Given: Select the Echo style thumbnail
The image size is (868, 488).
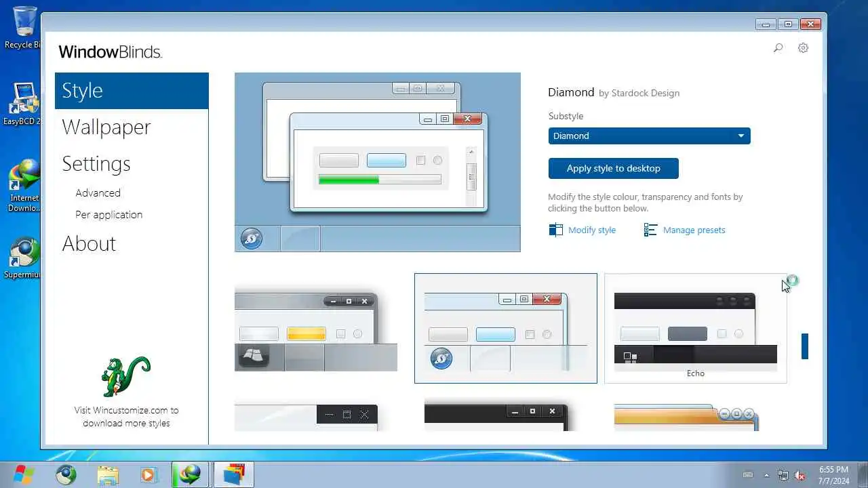Looking at the screenshot, I should 696,329.
